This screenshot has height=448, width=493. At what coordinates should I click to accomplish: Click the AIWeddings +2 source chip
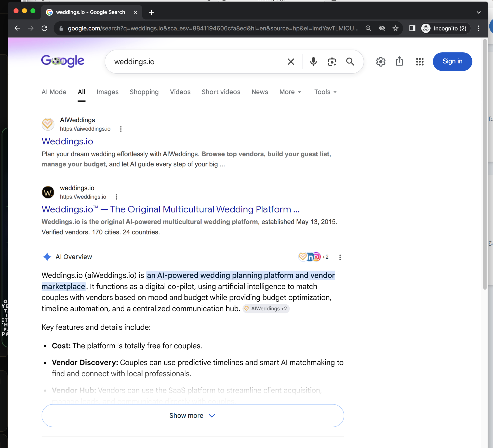266,309
